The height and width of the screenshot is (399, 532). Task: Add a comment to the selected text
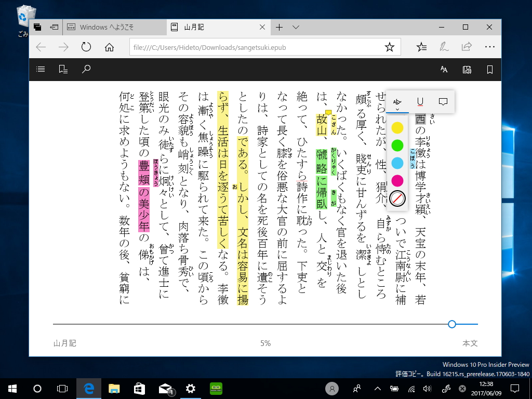coord(443,101)
